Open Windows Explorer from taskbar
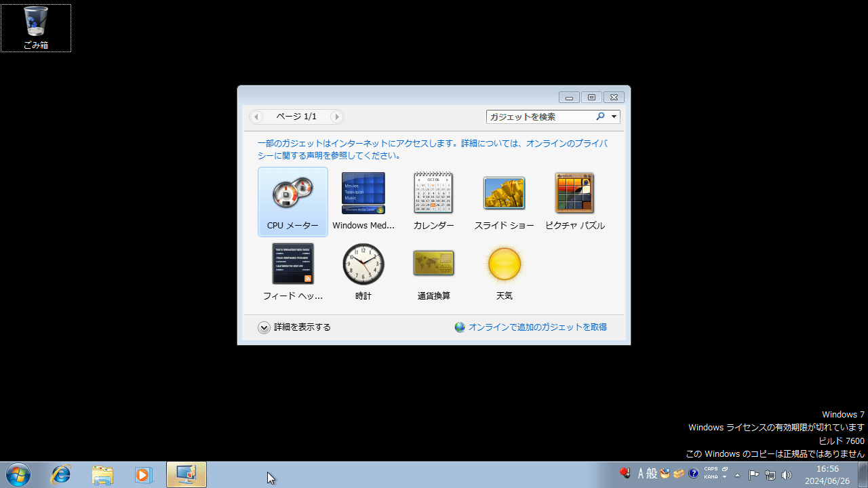Screen dimensions: 868x488 [x=102, y=474]
